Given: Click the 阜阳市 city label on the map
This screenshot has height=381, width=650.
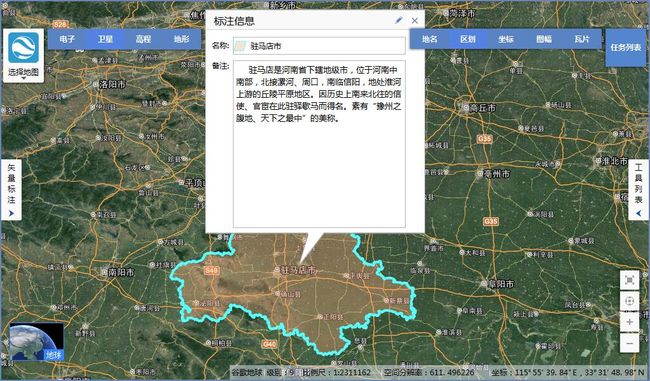Looking at the screenshot, I should (501, 284).
